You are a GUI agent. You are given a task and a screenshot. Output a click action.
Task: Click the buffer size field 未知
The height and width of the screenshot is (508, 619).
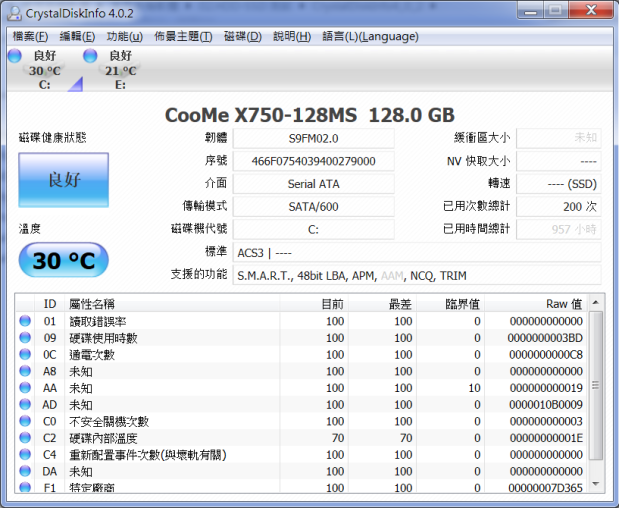click(559, 139)
